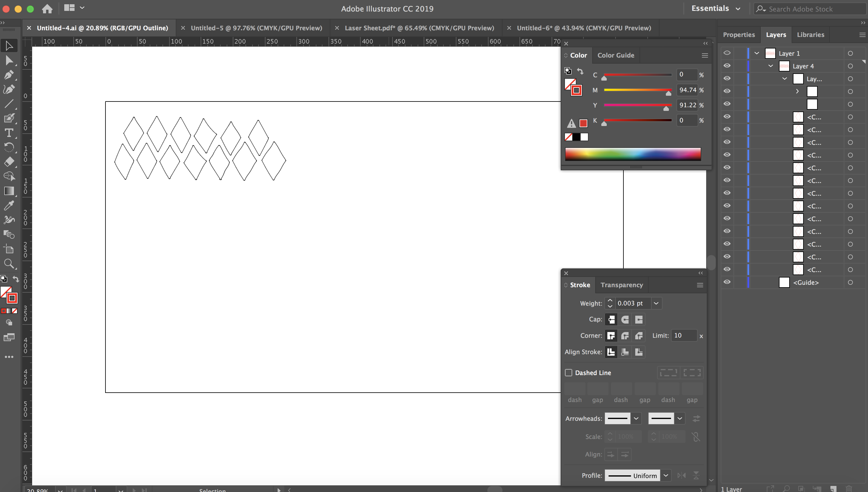Click the Home icon
Image resolution: width=868 pixels, height=492 pixels.
tap(47, 8)
